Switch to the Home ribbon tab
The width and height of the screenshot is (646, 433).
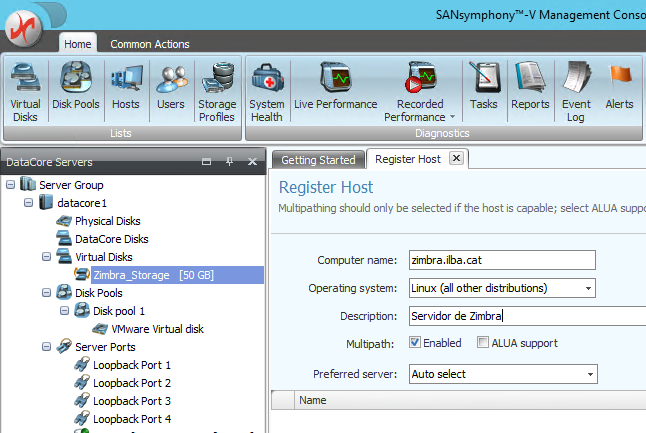[78, 44]
